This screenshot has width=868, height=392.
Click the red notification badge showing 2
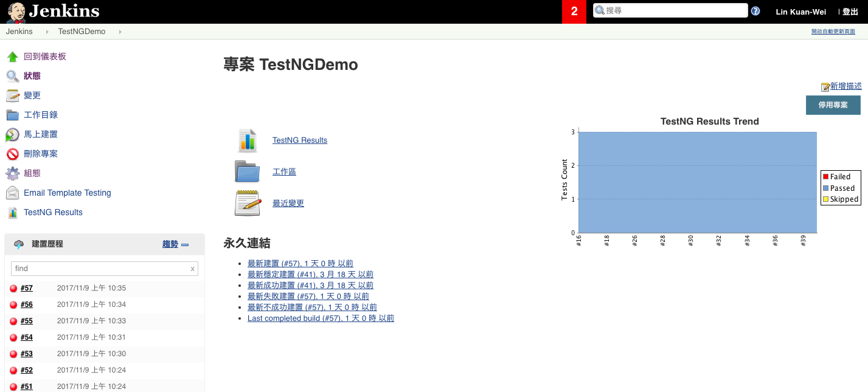pos(574,12)
